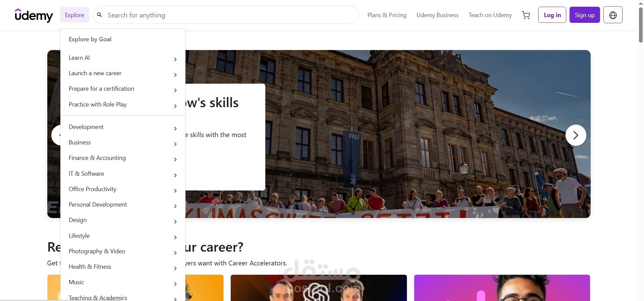The image size is (644, 301).
Task: Expand Learn AI submenu chevron
Action: tap(175, 59)
